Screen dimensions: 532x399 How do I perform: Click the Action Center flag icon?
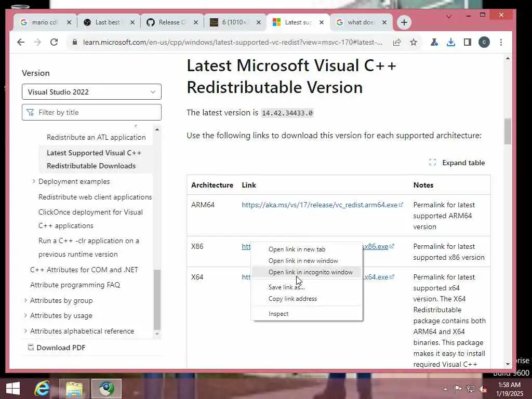(458, 389)
